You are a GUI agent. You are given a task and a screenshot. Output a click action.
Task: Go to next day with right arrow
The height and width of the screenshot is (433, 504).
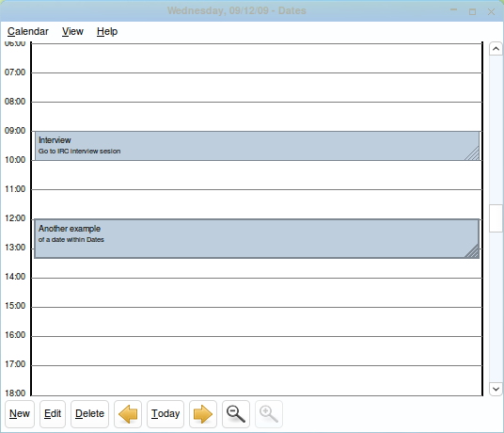tap(203, 414)
